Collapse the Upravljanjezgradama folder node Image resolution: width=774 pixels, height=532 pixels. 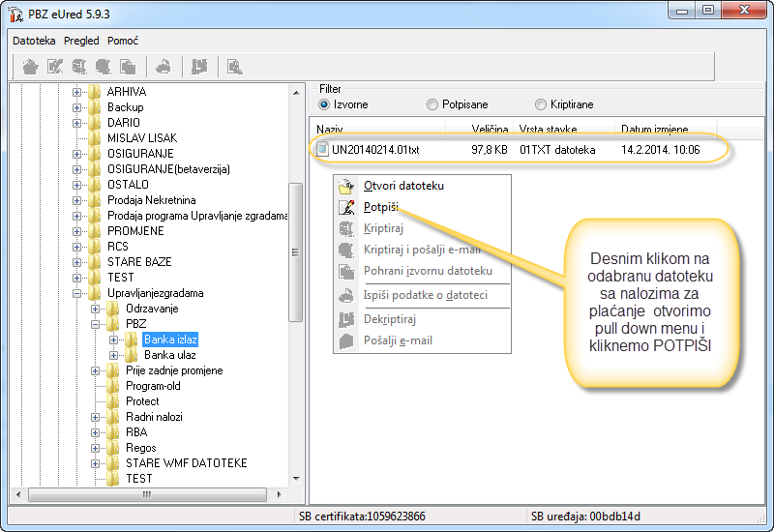(76, 293)
